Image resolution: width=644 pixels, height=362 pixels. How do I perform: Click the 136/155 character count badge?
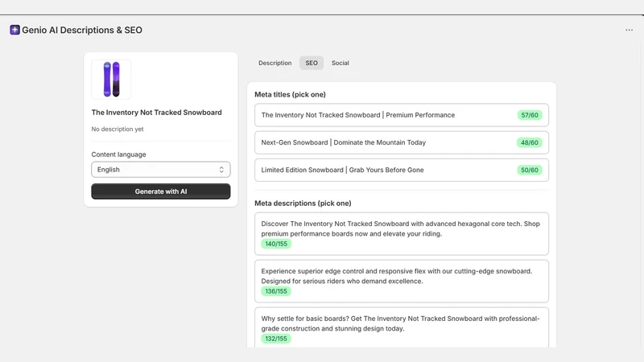coord(276,291)
